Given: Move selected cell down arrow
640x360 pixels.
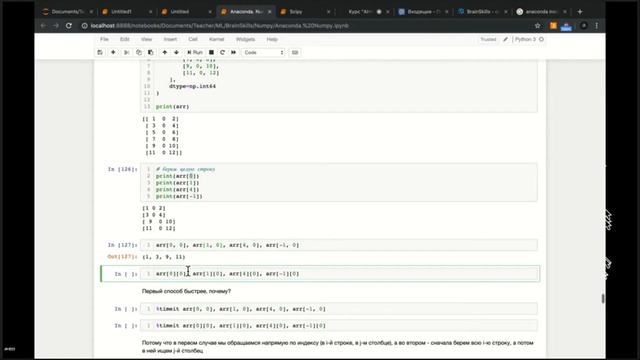Looking at the screenshot, I should coord(176,52).
